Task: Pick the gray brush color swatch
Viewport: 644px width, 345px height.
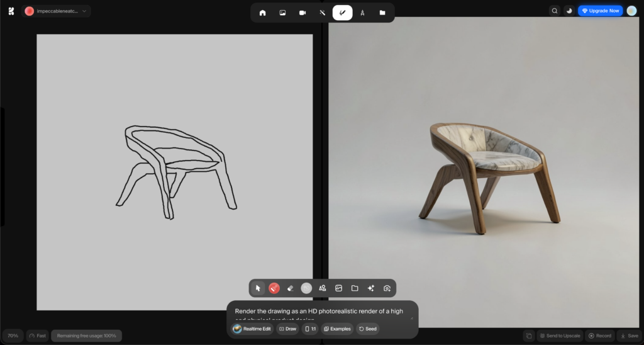Action: coord(306,288)
